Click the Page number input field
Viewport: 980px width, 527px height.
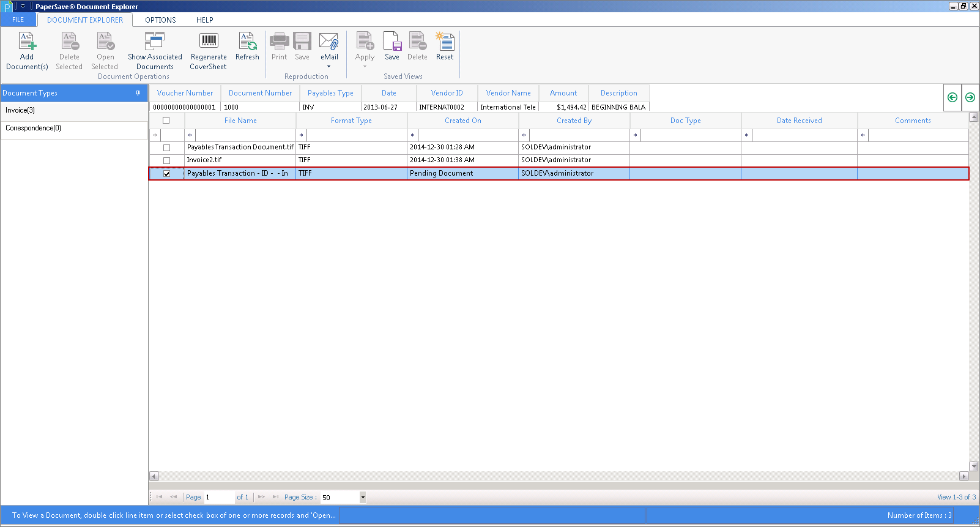(x=219, y=497)
